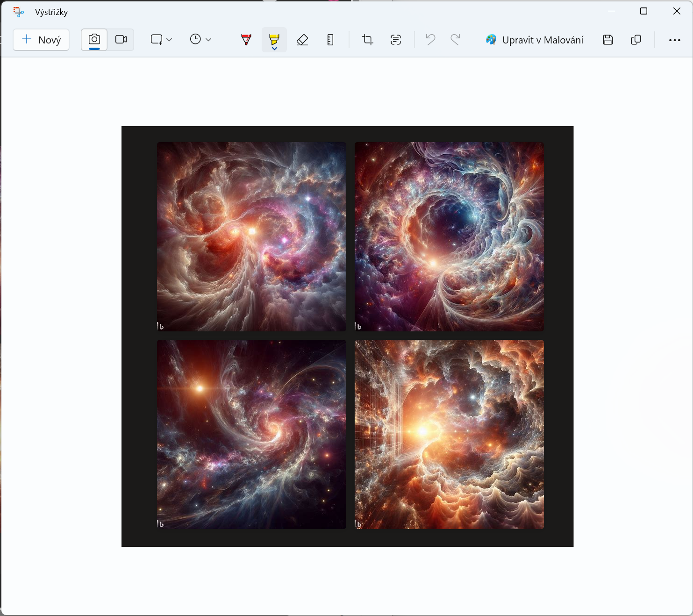Open the text actions tool
Screen dimensions: 693x616
[x=396, y=40]
